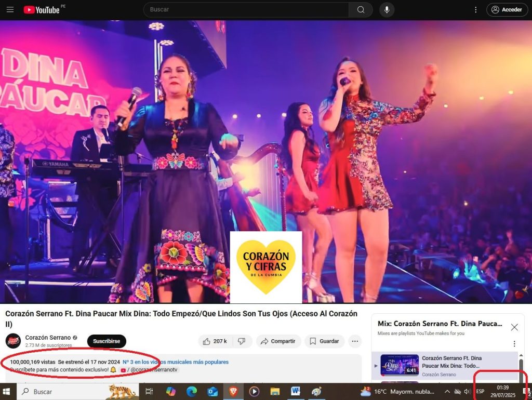Open the popular music videos ranking link

(176, 362)
